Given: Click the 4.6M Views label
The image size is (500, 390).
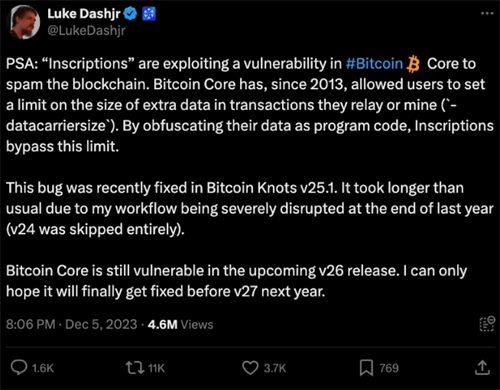Looking at the screenshot, I should coord(180,324).
